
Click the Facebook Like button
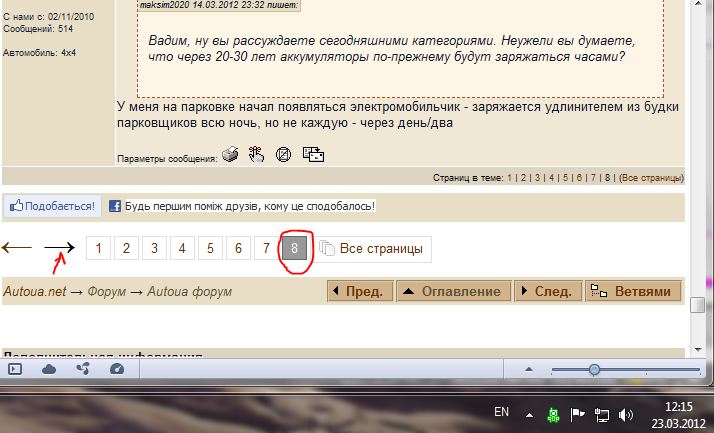[52, 207]
